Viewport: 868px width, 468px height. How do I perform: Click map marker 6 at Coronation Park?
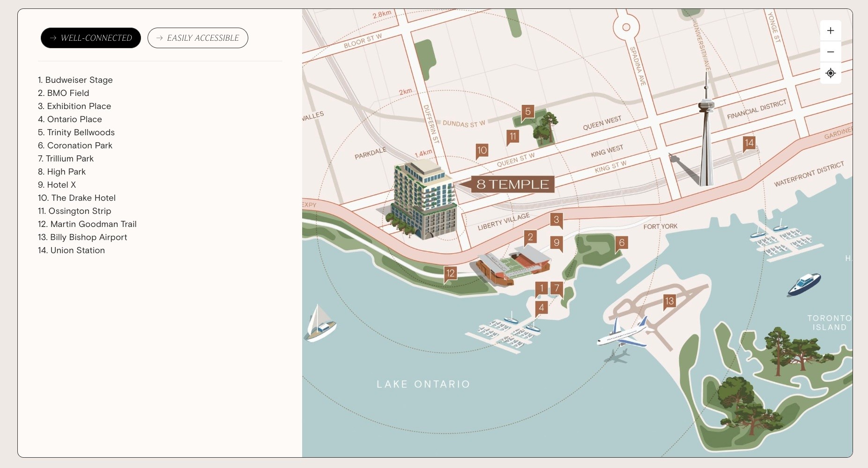point(622,243)
